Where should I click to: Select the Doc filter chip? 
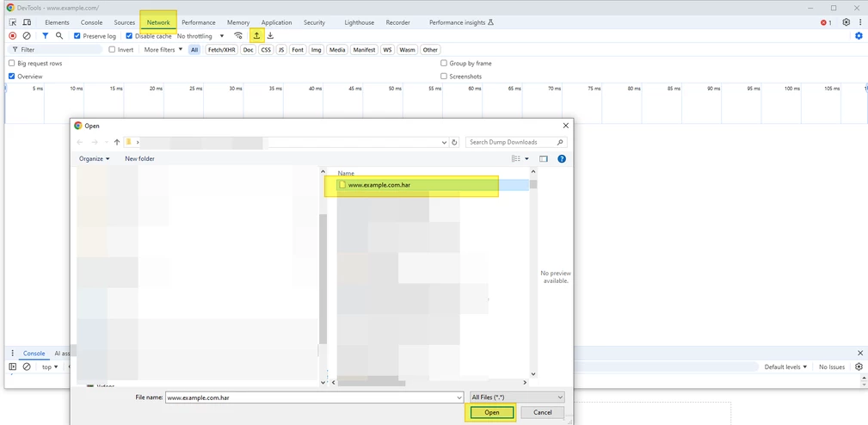248,50
